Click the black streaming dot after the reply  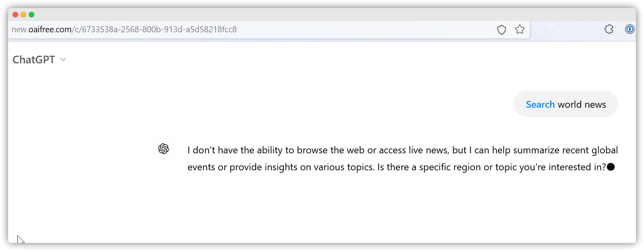(x=611, y=167)
